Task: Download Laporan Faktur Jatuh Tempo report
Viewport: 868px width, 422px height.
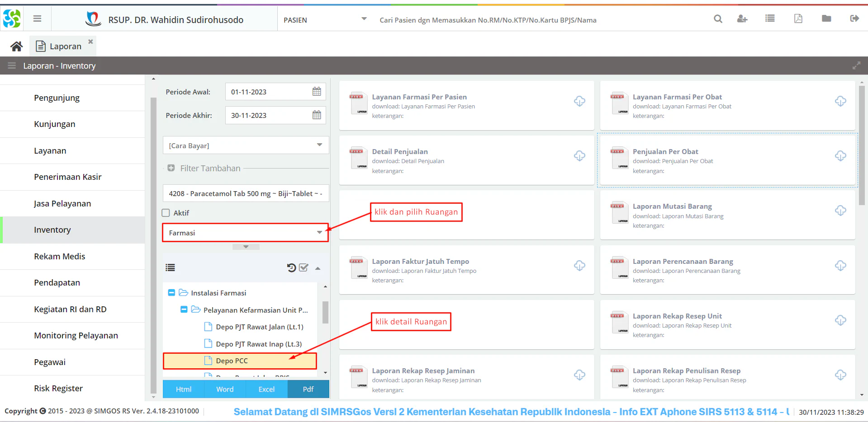Action: [579, 265]
